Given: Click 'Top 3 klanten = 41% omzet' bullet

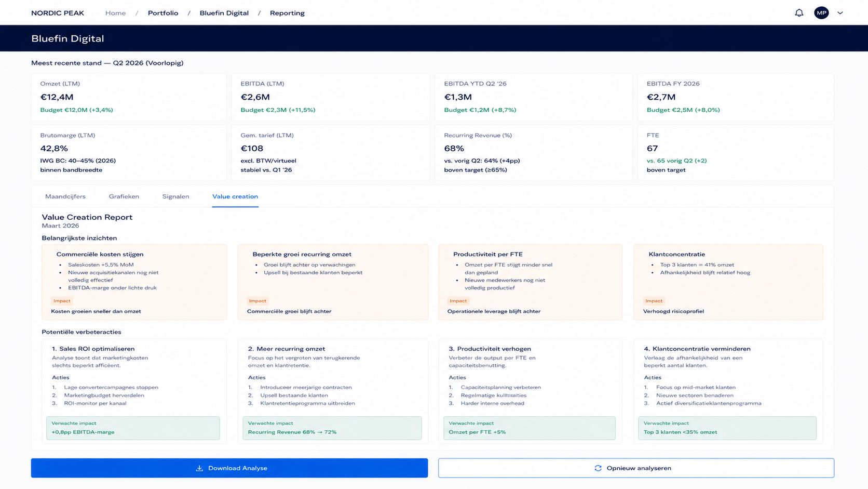Looking at the screenshot, I should click(x=697, y=265).
